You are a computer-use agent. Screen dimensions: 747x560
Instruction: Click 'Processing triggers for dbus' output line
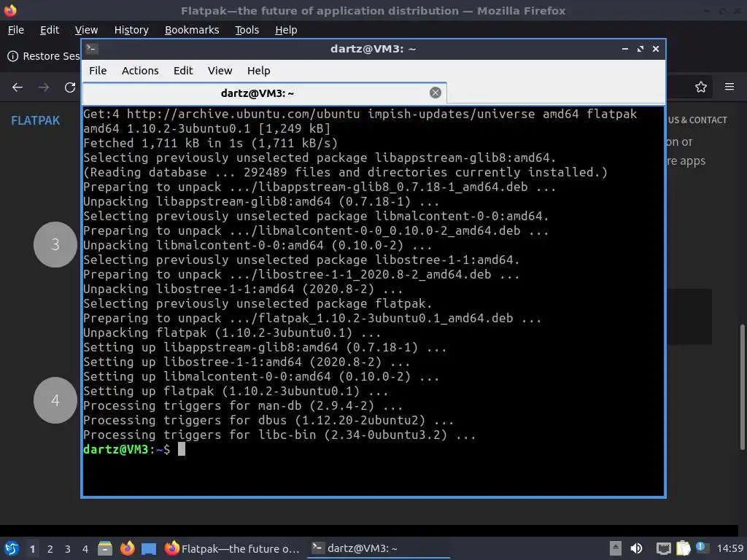[x=268, y=421]
